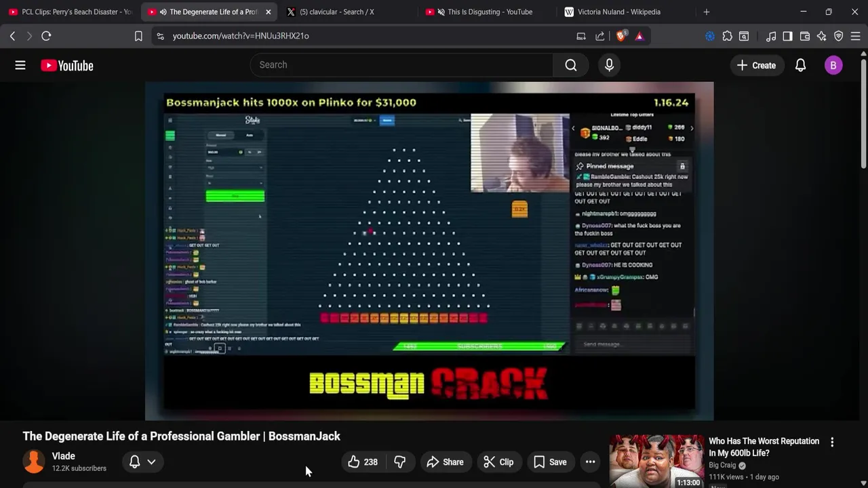
Task: Open Brave VPN shield icon
Action: 839,36
